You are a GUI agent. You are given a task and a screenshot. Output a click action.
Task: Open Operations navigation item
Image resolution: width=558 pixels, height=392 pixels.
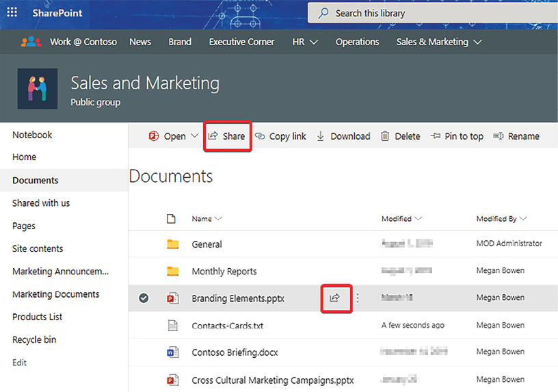[357, 42]
